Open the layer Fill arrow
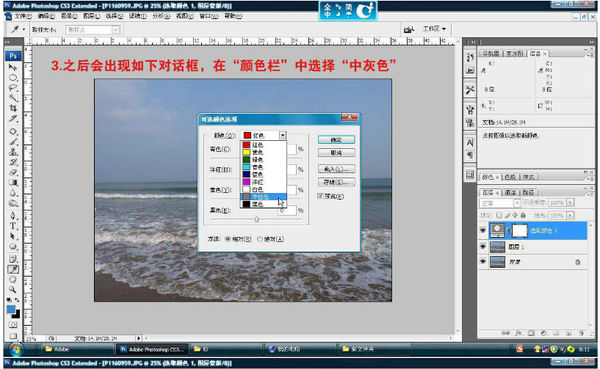 tap(571, 215)
